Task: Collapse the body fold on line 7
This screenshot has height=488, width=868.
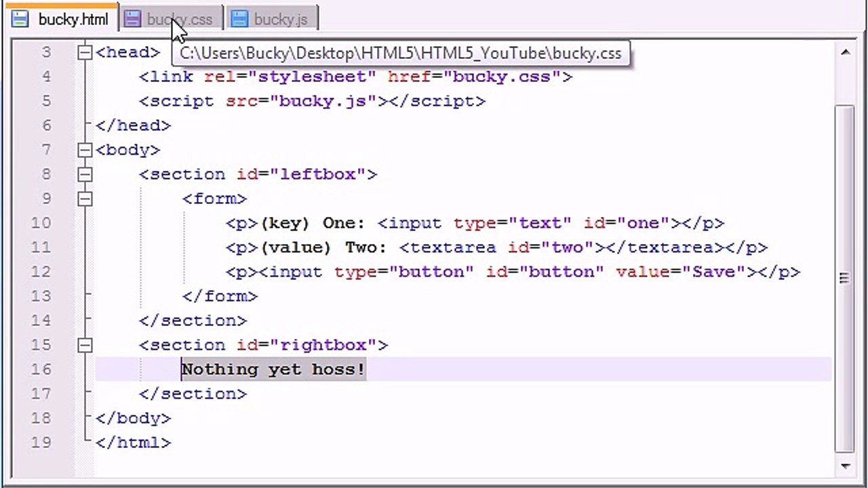Action: tap(85, 150)
